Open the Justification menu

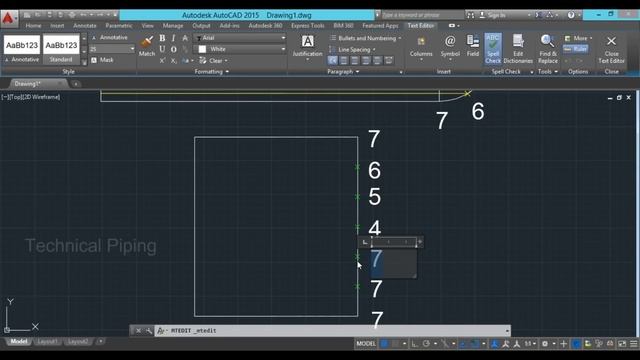[x=307, y=48]
